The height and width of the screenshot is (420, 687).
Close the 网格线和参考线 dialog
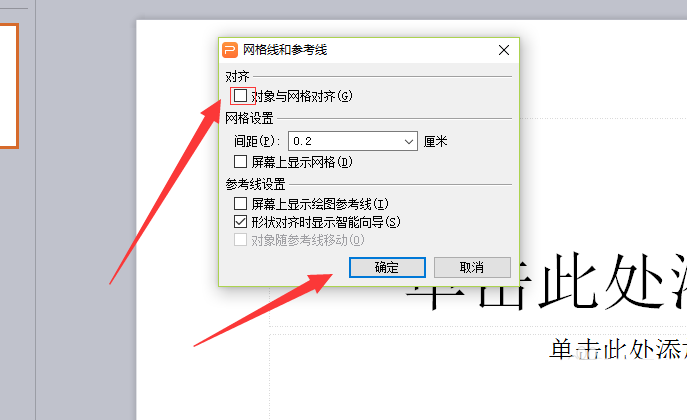[504, 50]
